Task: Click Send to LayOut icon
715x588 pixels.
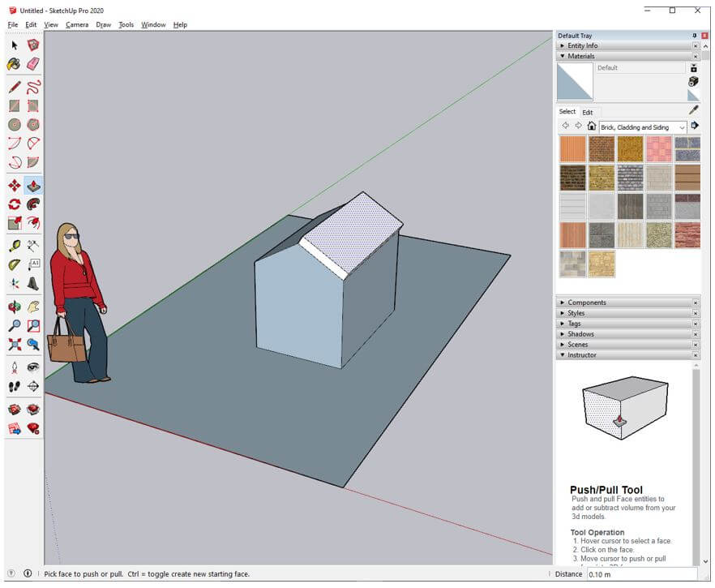Action: coord(14,428)
